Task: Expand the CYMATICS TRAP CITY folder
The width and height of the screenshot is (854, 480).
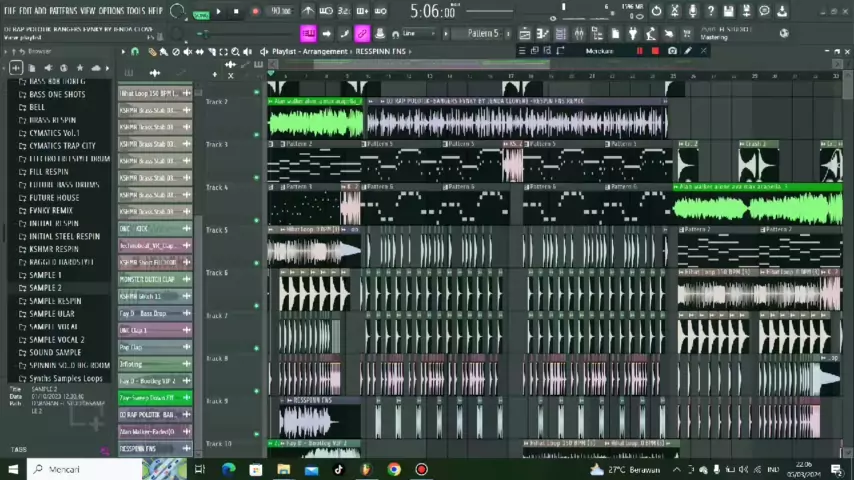Action: coord(62,146)
